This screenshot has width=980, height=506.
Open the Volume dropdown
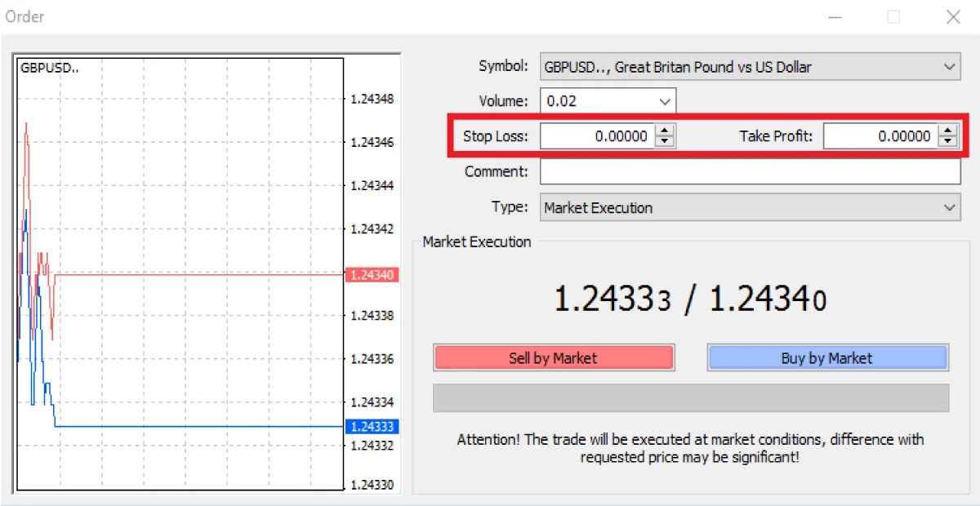click(x=666, y=100)
